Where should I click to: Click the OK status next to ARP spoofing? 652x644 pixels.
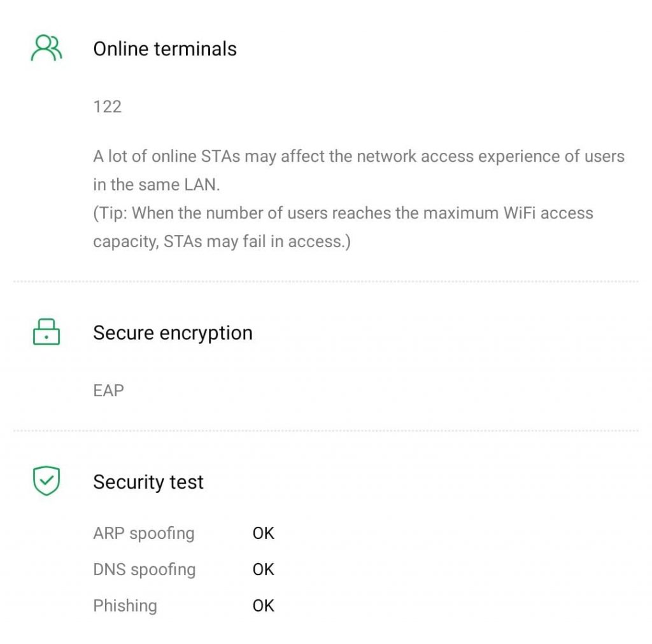[263, 533]
